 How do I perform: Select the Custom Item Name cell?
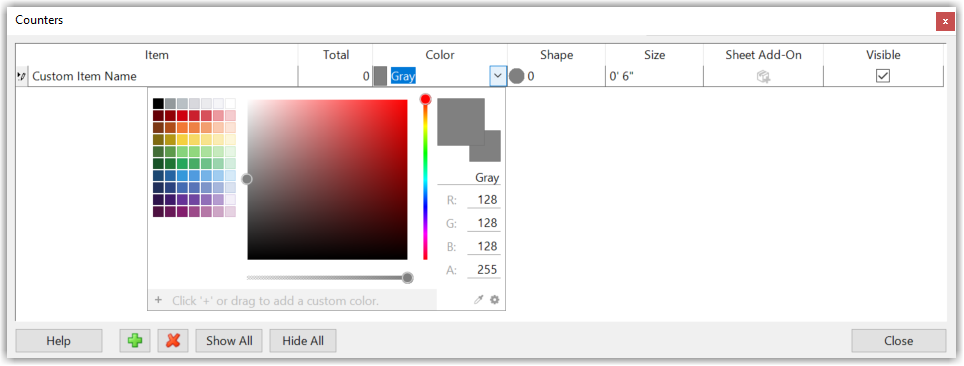[x=163, y=77]
